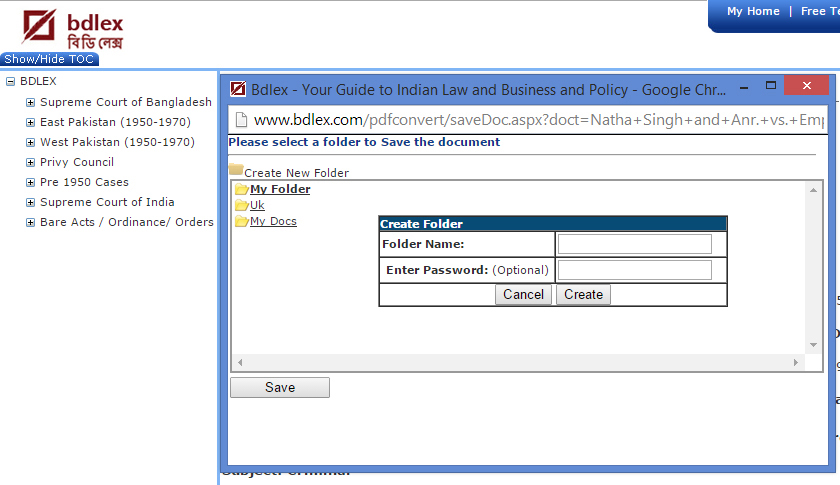Click the Enter Password input field
The width and height of the screenshot is (840, 485).
[635, 270]
